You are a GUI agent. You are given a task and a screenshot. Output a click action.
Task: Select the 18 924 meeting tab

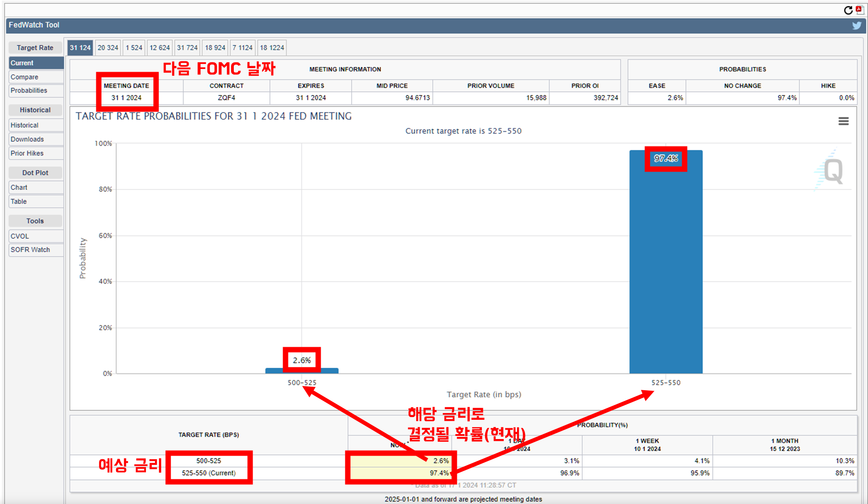[215, 47]
